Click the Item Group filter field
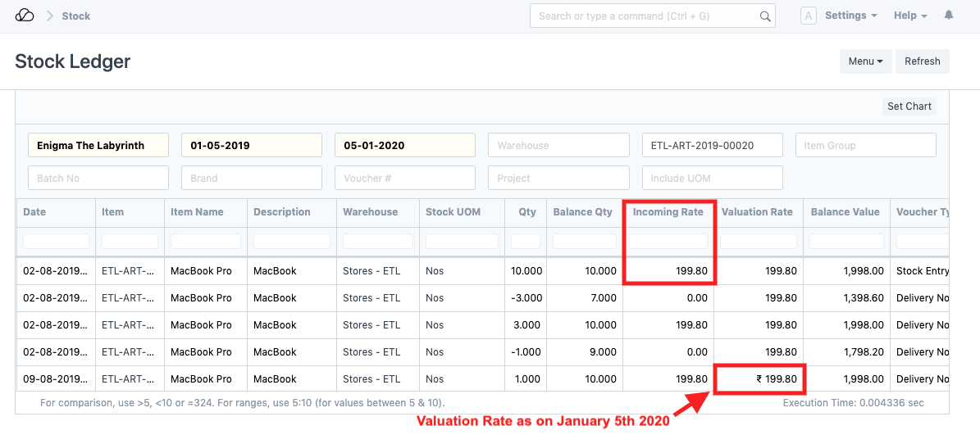Screen dimensions: 980x444 click(x=865, y=145)
